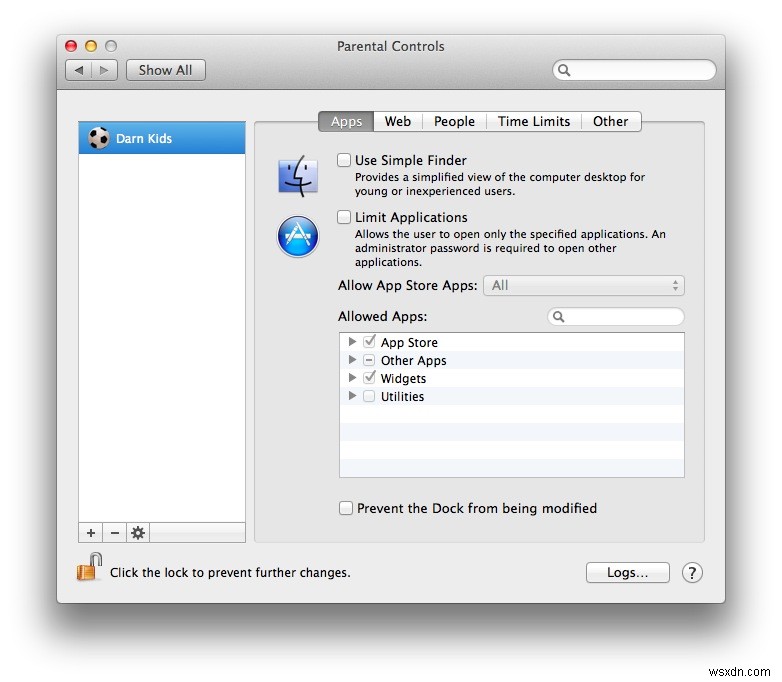Click the blue App Store icon
This screenshot has width=782, height=682.
298,236
